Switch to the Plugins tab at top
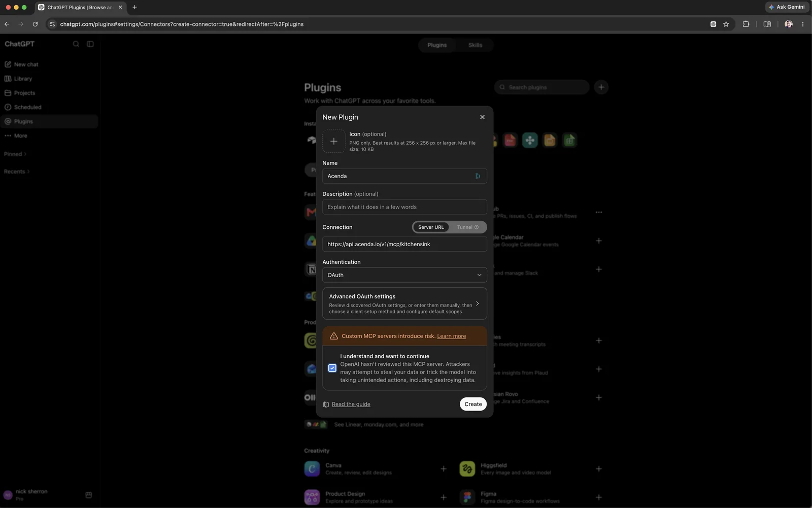 coord(437,45)
